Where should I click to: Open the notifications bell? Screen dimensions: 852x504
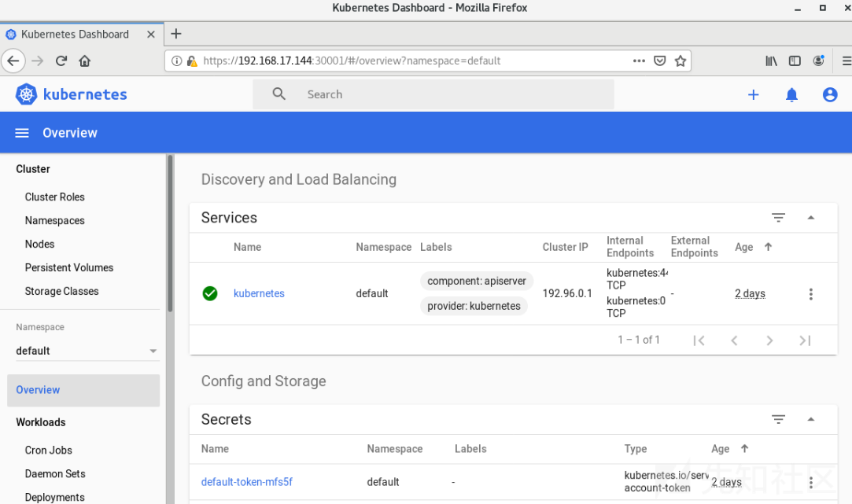click(791, 95)
